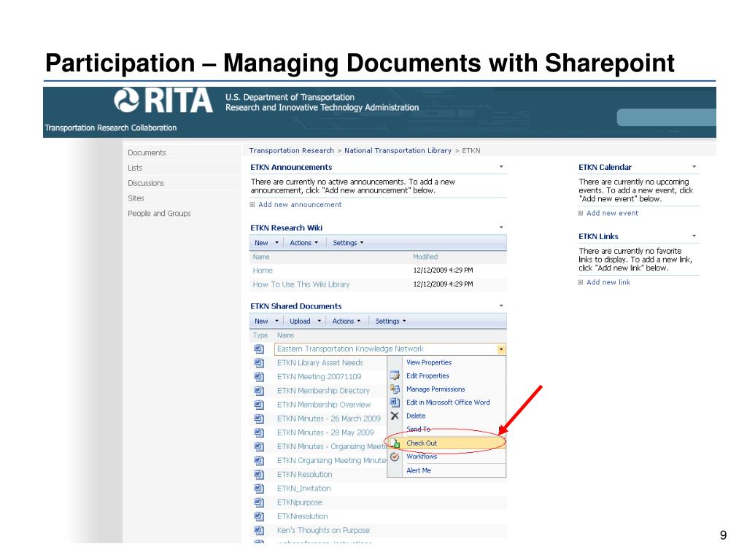Screen dimensions: 747x560
Task: Open ETKN_Invitation document
Action: tap(304, 488)
